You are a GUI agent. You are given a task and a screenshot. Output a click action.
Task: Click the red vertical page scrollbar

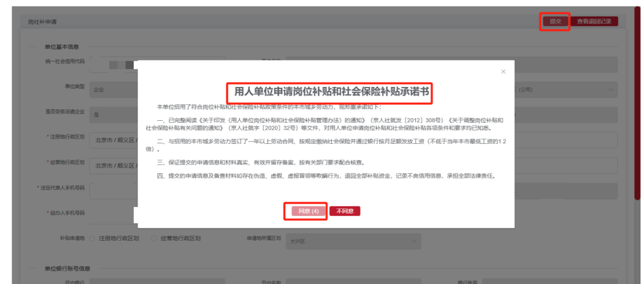[x=637, y=101]
